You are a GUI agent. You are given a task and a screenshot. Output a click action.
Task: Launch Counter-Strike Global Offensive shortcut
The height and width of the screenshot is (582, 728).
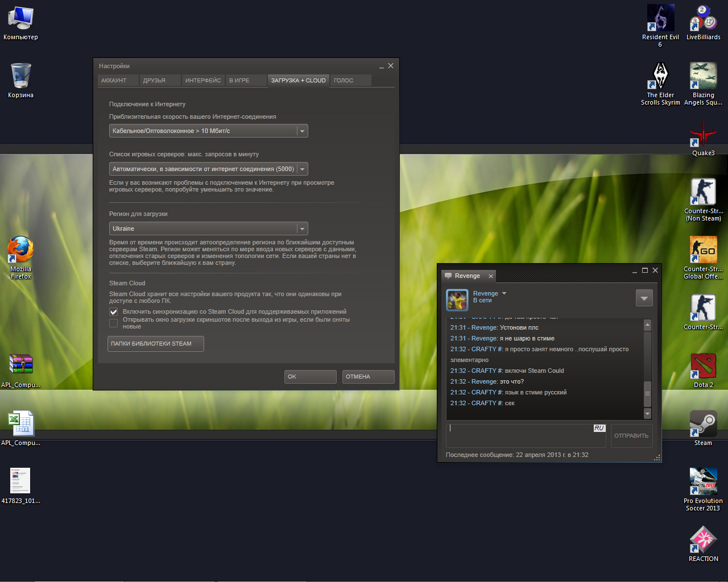[704, 257]
